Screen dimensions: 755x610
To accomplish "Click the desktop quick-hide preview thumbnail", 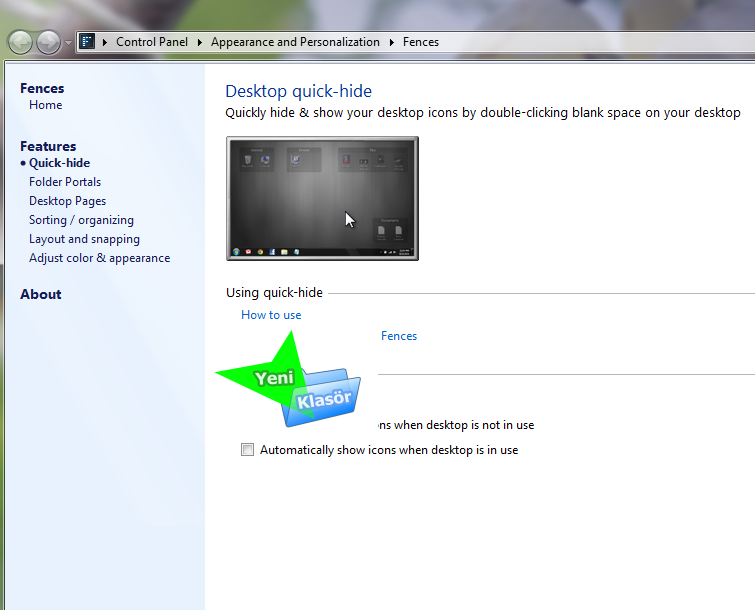I will coord(322,198).
